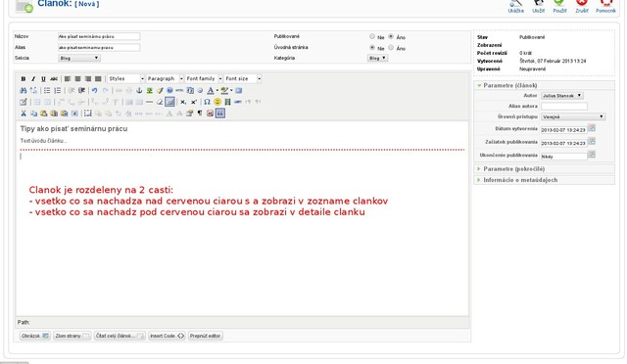Set Publikované to Nie
This screenshot has width=627, height=364.
372,36
